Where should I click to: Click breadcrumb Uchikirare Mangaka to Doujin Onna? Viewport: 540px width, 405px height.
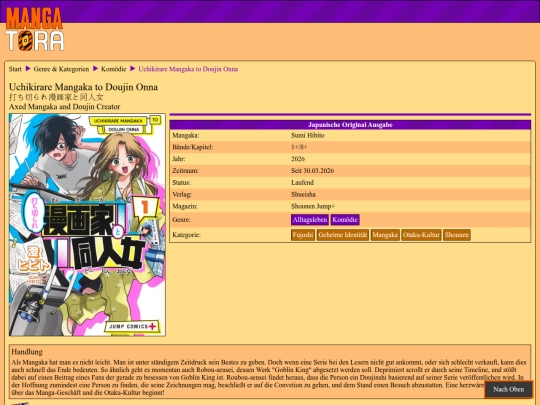coord(188,69)
